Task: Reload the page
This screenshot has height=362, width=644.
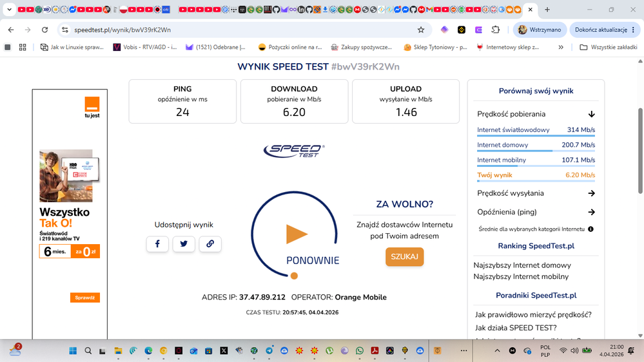Action: pos(44,30)
